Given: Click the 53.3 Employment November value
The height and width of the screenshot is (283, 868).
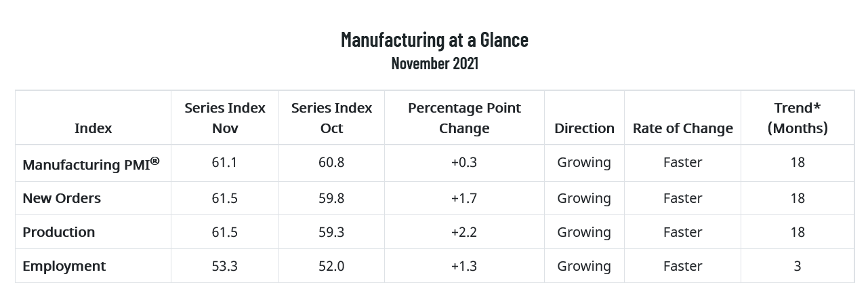Looking at the screenshot, I should [x=225, y=266].
